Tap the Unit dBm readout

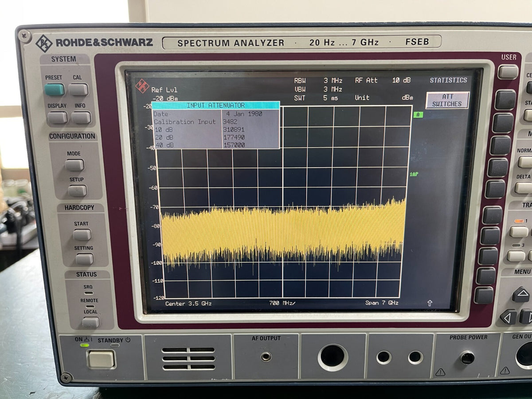384,98
